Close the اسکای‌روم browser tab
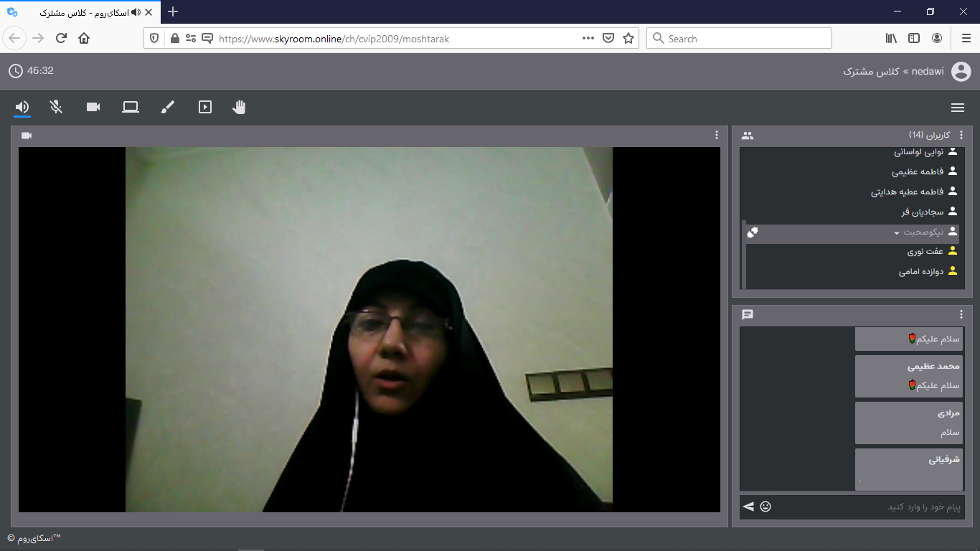The image size is (980, 551). click(x=149, y=12)
